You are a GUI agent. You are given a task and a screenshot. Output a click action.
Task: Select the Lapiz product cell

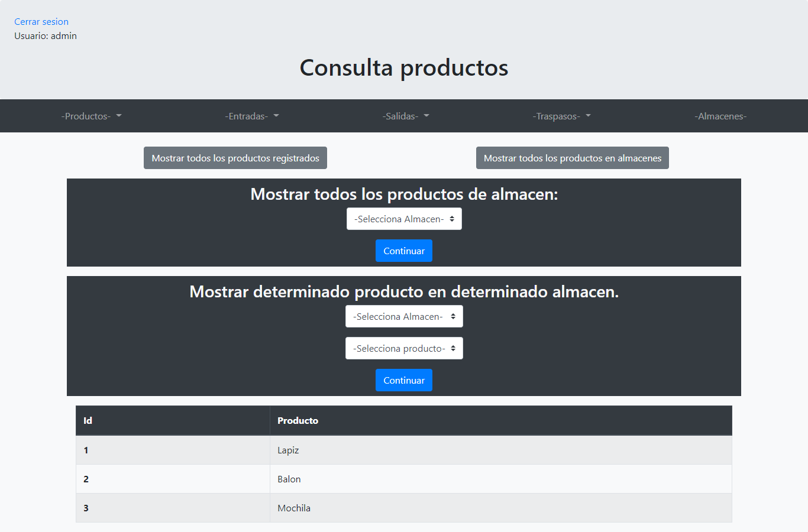click(501, 450)
